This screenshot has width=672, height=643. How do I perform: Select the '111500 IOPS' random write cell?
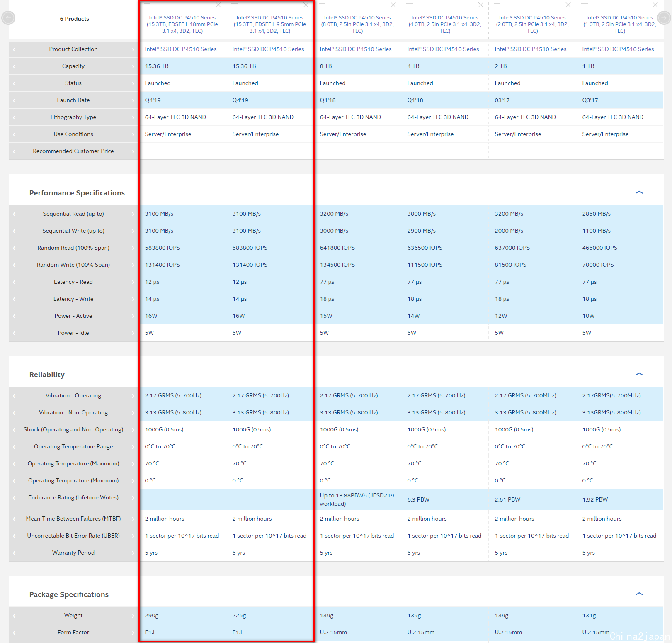[x=445, y=265]
